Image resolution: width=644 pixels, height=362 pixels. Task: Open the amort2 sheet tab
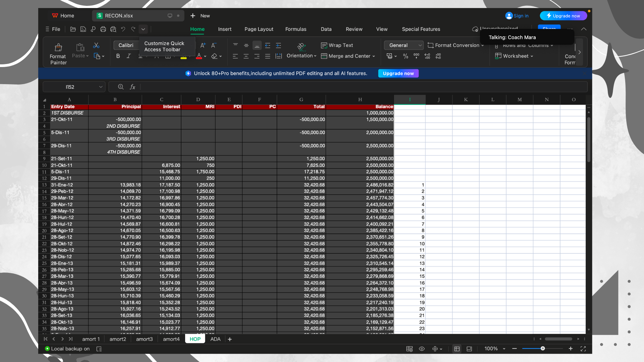118,339
